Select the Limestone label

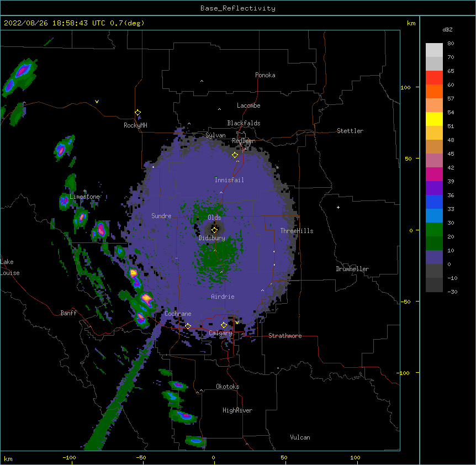[84, 197]
